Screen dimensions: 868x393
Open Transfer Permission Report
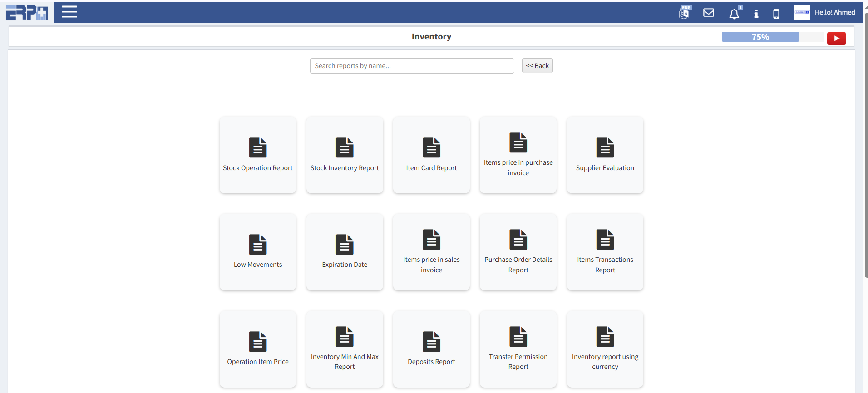[x=518, y=349]
